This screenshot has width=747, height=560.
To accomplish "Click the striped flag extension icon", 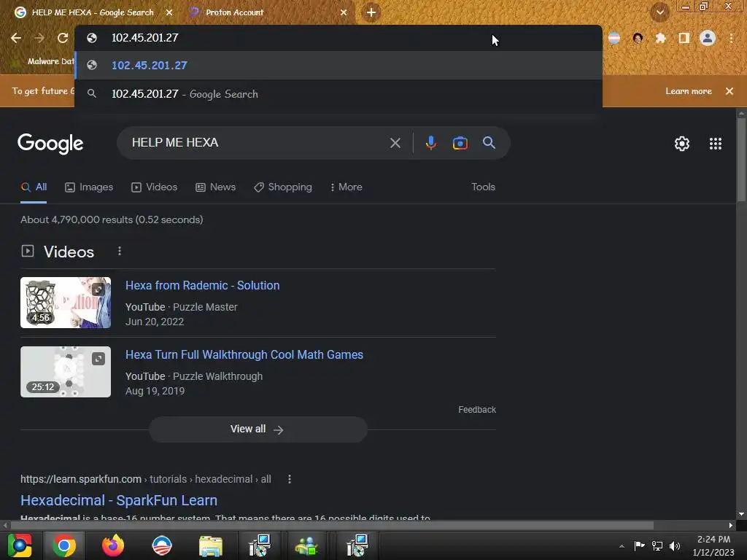I will 614,38.
